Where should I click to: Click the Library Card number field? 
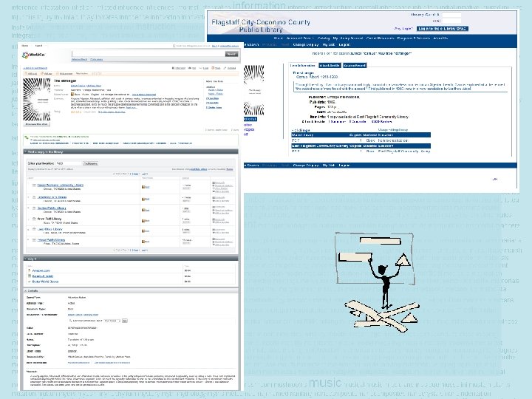click(x=451, y=15)
